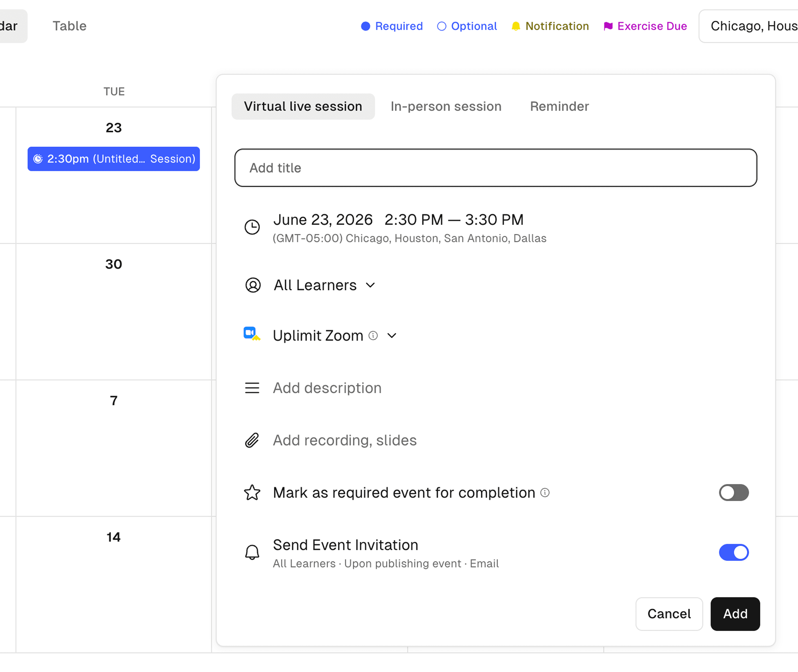Click the description lines icon
The height and width of the screenshot is (672, 798).
[252, 388]
